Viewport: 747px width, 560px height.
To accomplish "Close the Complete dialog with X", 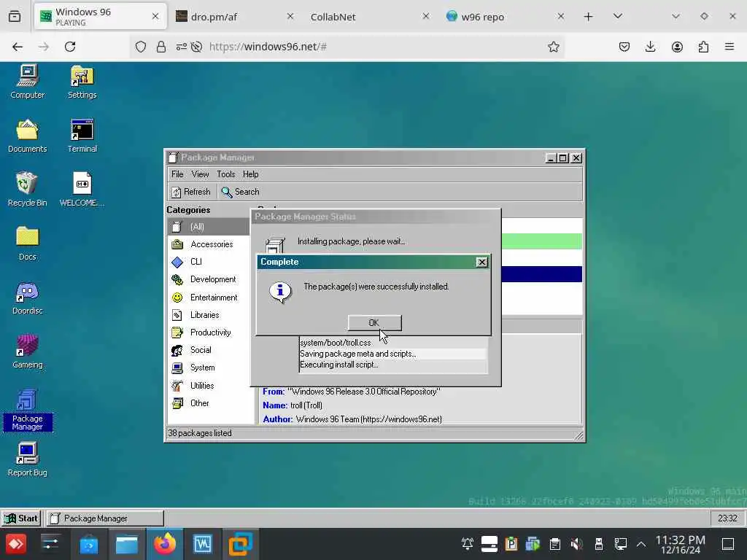I will click(481, 262).
